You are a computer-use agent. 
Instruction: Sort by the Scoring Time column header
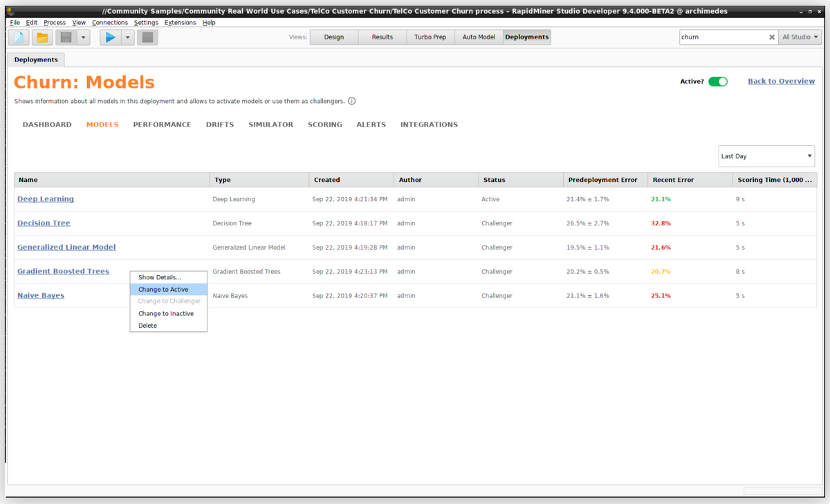[x=774, y=180]
